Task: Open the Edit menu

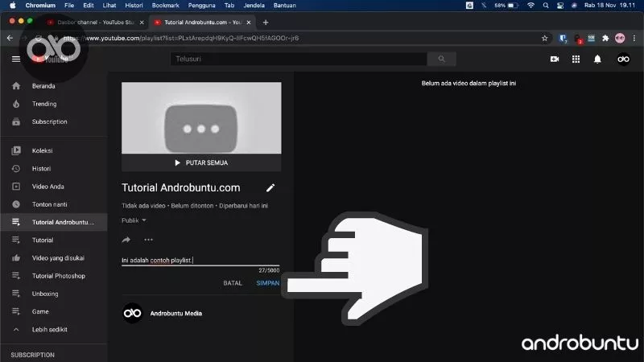Action: 89,6
